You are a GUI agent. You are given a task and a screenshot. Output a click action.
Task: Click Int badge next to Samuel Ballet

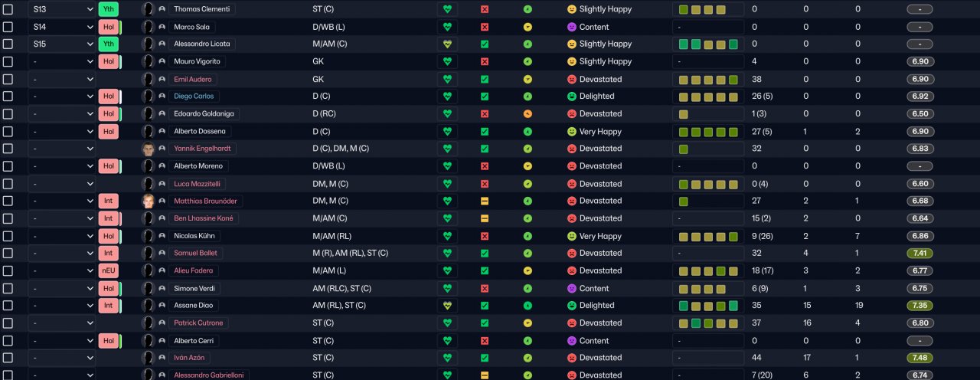pyautogui.click(x=109, y=253)
